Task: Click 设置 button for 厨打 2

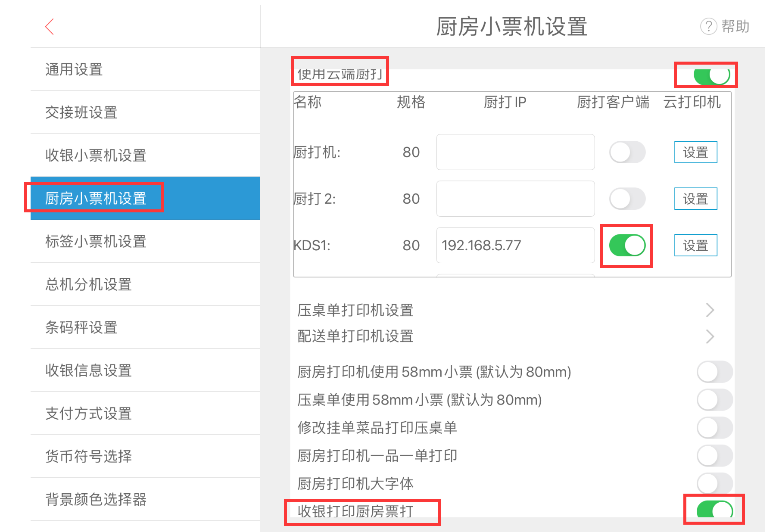Action: (x=696, y=199)
